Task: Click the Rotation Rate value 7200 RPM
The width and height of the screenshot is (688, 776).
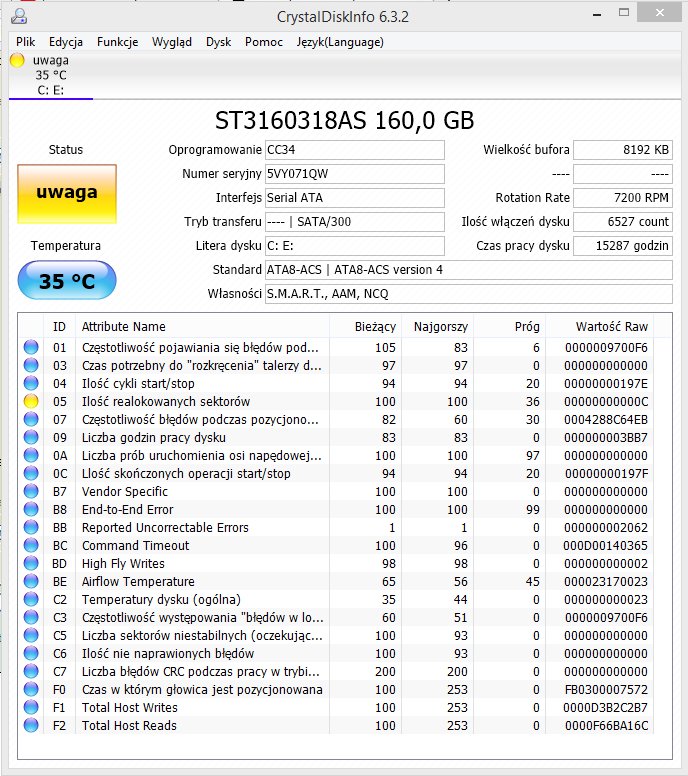Action: [x=623, y=198]
